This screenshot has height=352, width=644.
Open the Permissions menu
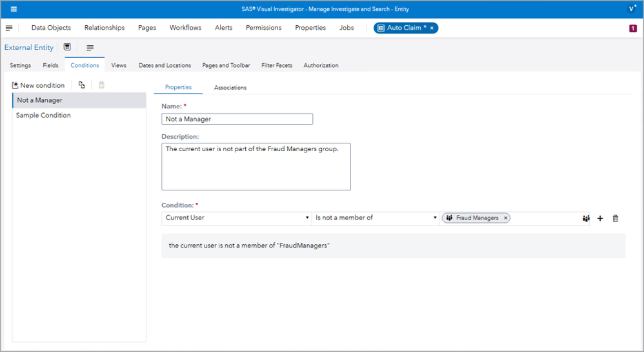point(264,28)
